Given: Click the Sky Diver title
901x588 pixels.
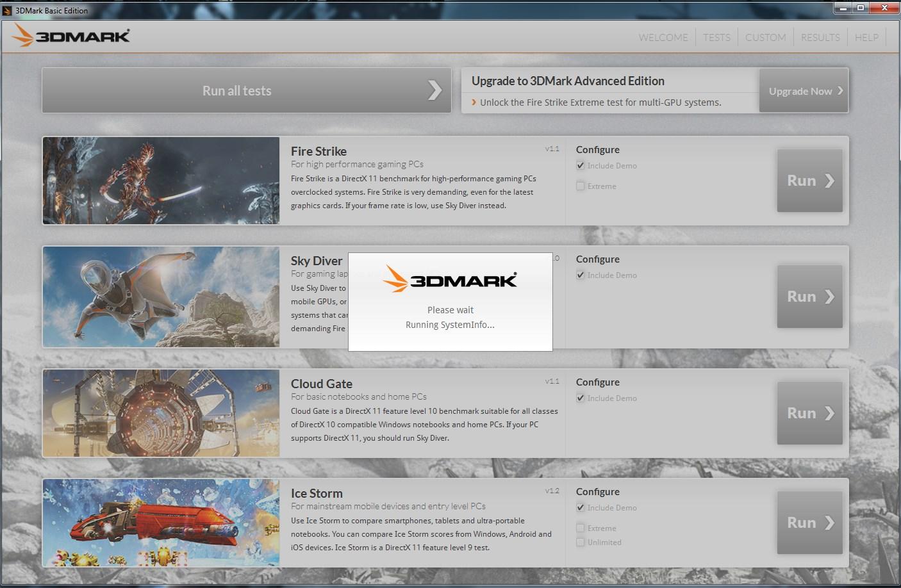Looking at the screenshot, I should point(317,261).
